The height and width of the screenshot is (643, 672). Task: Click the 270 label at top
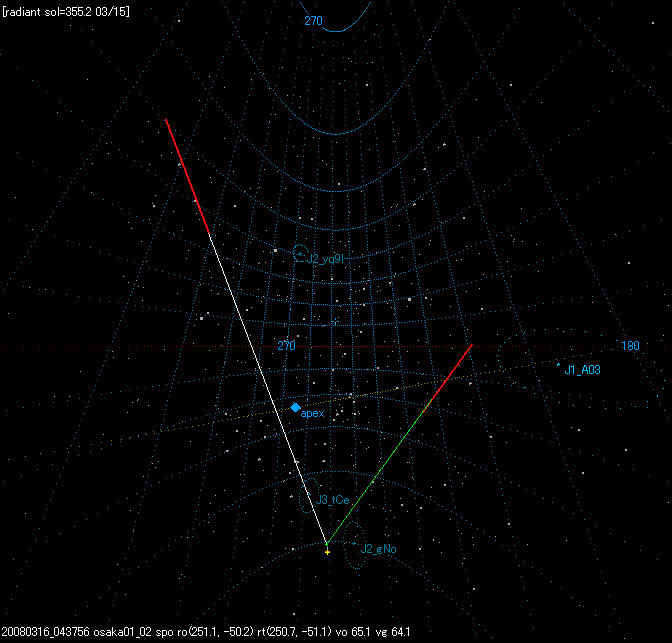313,21
